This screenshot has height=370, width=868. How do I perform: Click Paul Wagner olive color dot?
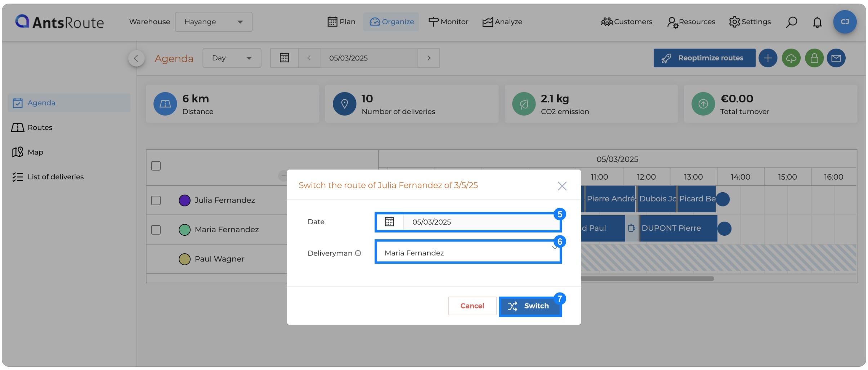(184, 259)
